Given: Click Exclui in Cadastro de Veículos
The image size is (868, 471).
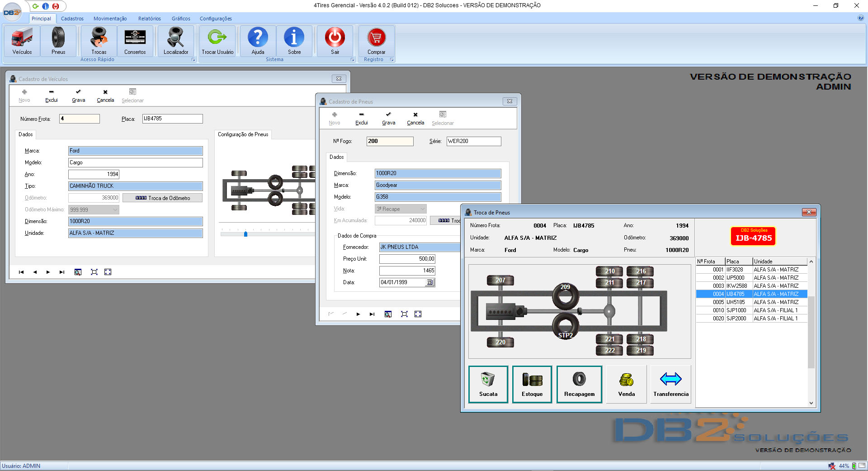Looking at the screenshot, I should (x=52, y=96).
